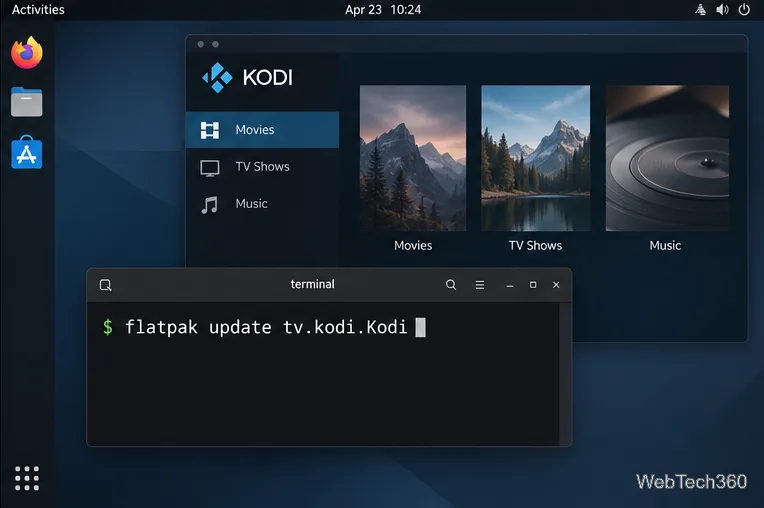The width and height of the screenshot is (764, 508).
Task: Open the TV Shows lake poster thumbnail
Action: click(535, 158)
